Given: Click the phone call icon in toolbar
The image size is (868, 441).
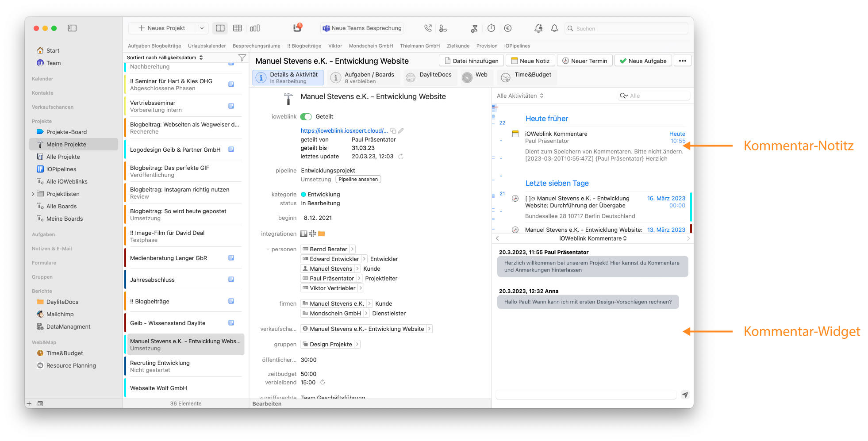Looking at the screenshot, I should [x=428, y=28].
